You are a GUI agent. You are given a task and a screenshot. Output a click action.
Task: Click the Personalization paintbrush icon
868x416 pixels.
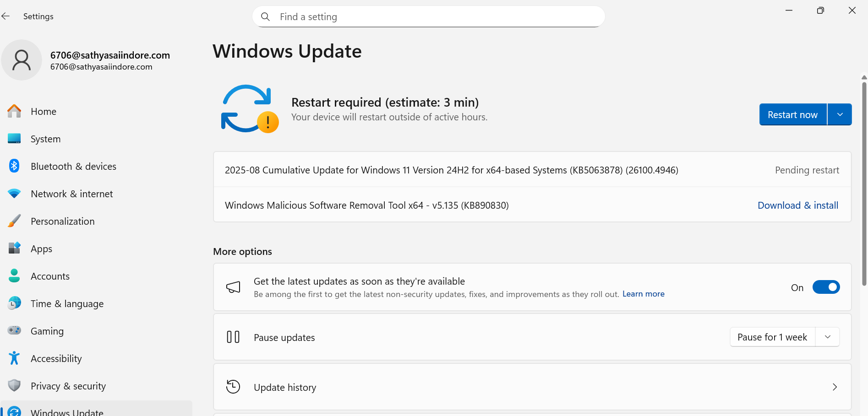coord(14,221)
